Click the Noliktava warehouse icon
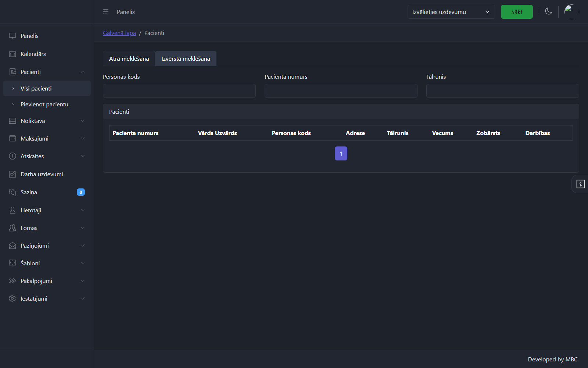 [x=12, y=121]
